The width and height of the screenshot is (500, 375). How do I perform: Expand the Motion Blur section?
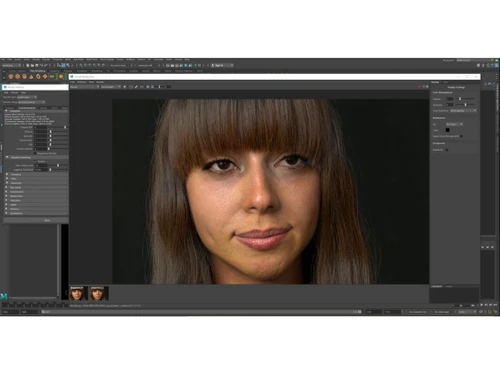pos(7,196)
